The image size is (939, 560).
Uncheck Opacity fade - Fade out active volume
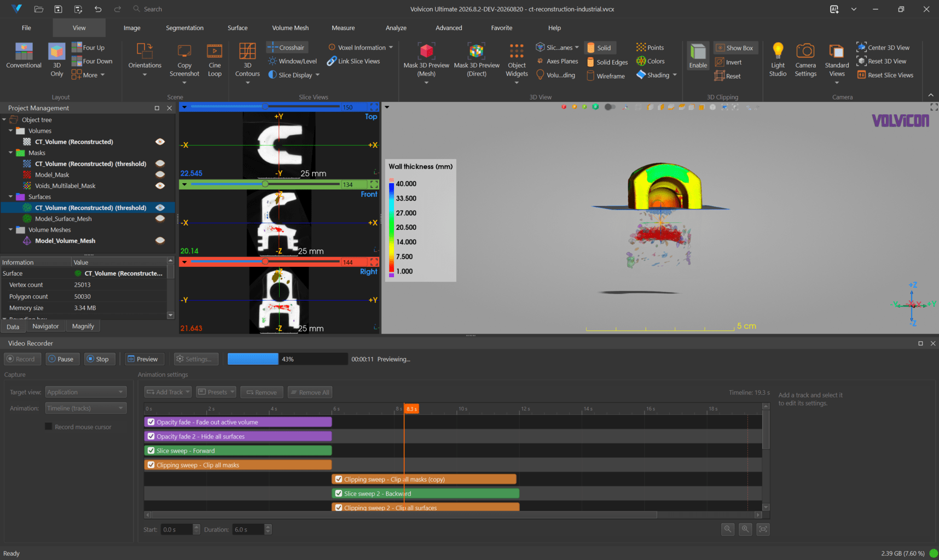click(151, 422)
